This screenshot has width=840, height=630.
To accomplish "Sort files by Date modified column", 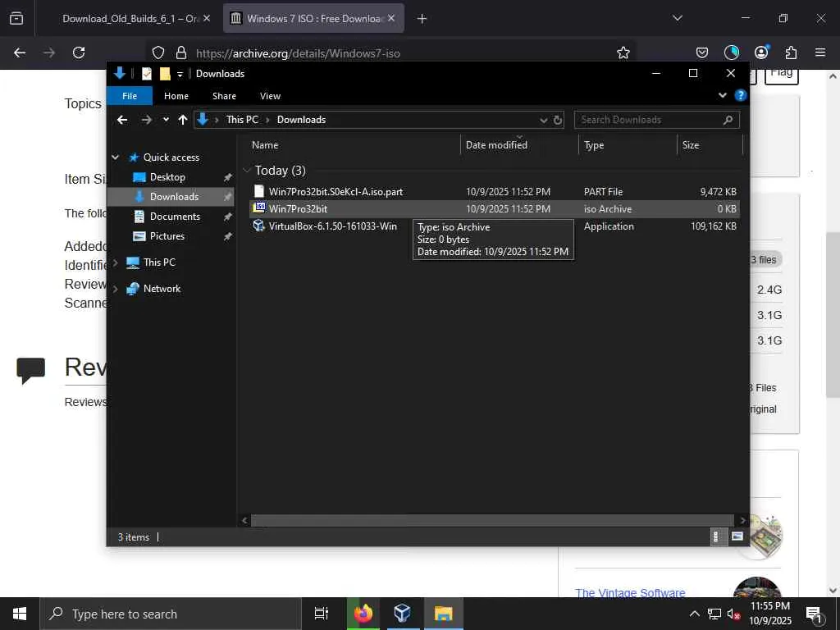I will (519, 145).
